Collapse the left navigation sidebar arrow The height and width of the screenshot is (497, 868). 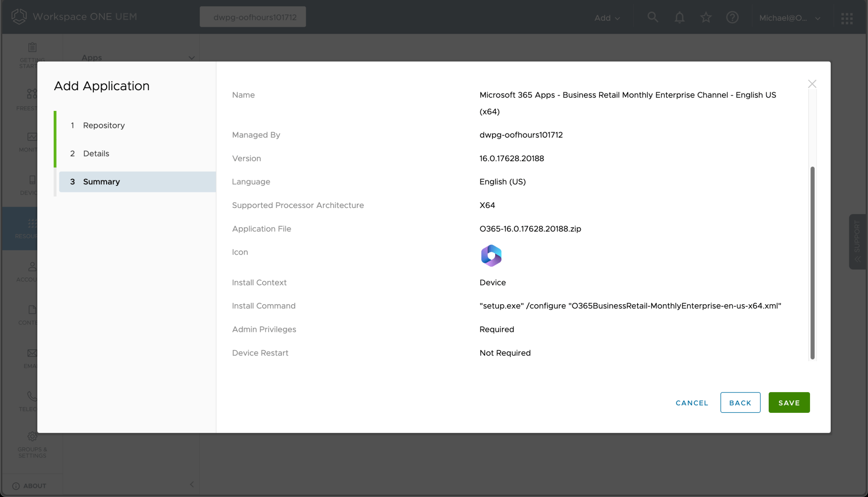pyautogui.click(x=192, y=484)
